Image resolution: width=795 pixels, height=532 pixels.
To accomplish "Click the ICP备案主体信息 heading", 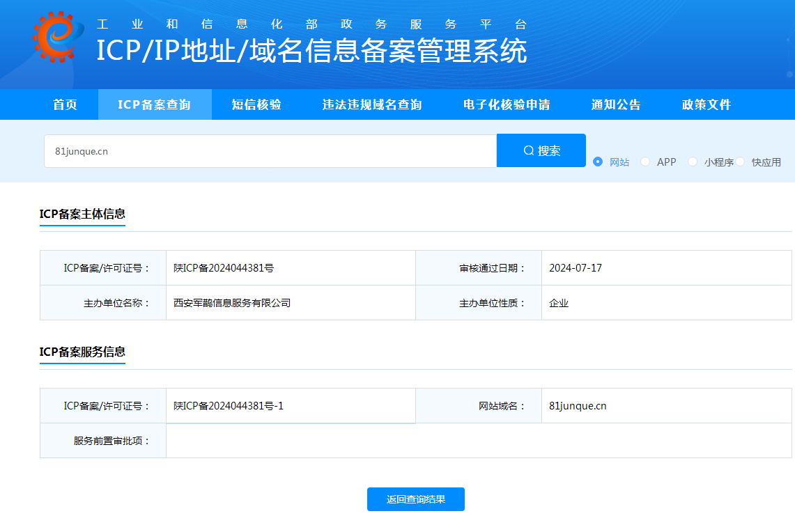I will [x=83, y=214].
